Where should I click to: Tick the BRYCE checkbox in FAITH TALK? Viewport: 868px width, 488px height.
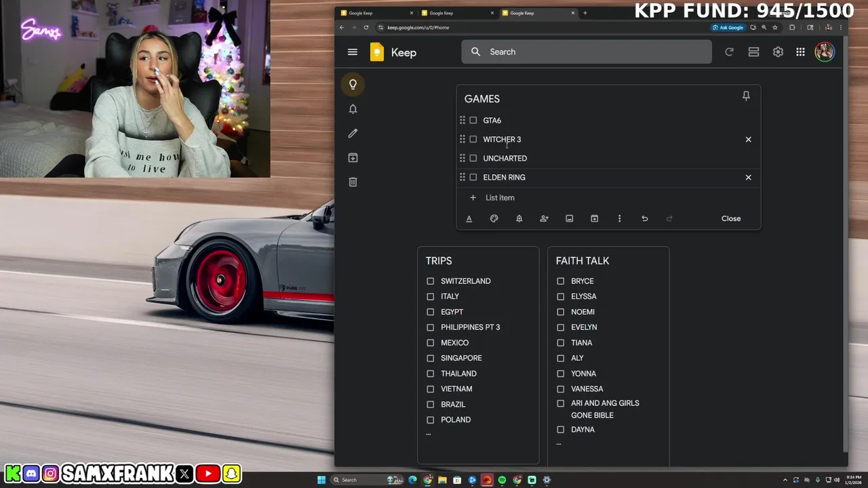click(x=560, y=281)
